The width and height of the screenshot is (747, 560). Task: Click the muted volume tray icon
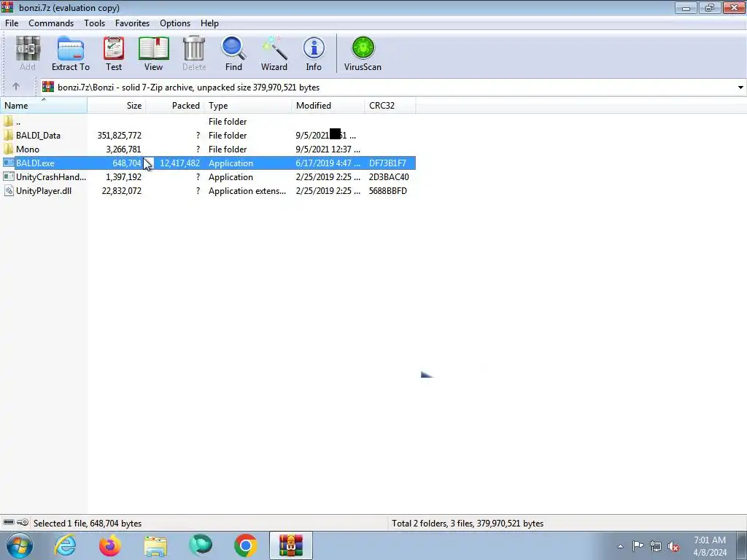coord(673,546)
